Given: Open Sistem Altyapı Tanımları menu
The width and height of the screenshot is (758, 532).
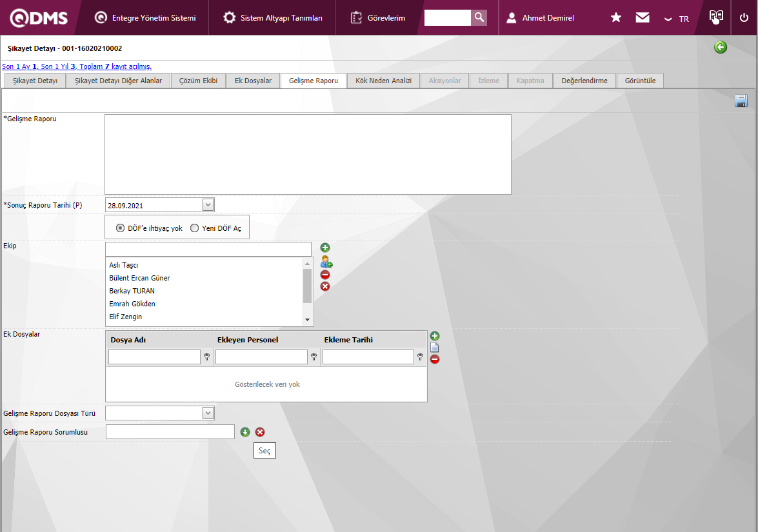Looking at the screenshot, I should coord(273,18).
